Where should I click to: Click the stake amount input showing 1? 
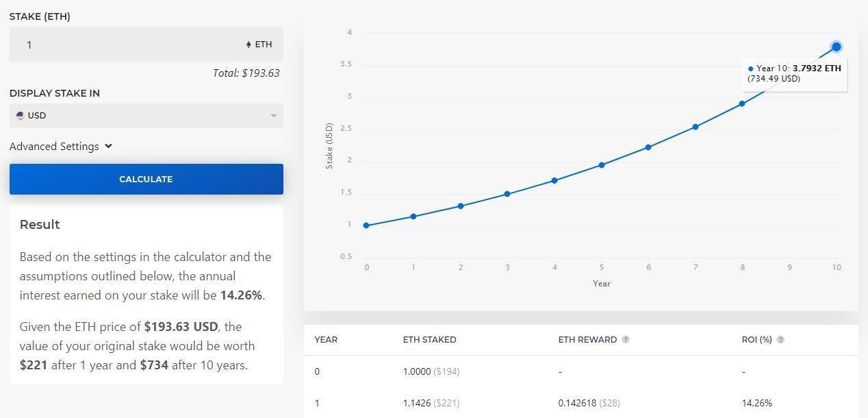tap(103, 44)
